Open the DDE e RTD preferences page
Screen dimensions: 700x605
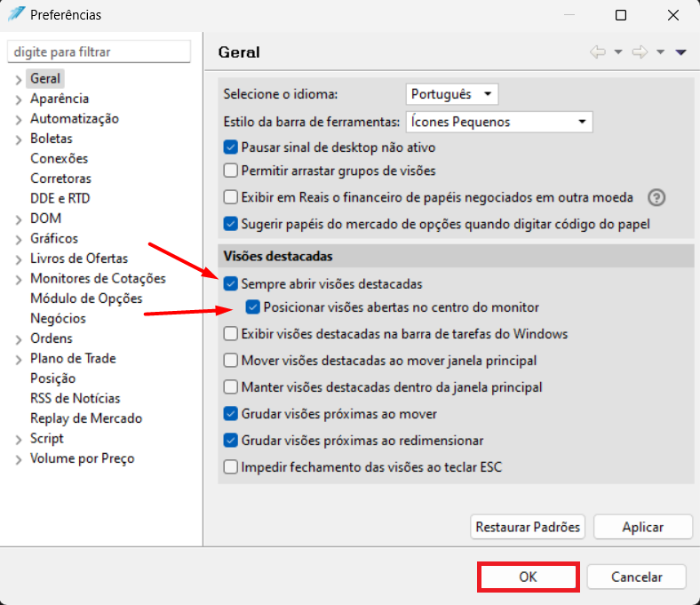pos(60,198)
